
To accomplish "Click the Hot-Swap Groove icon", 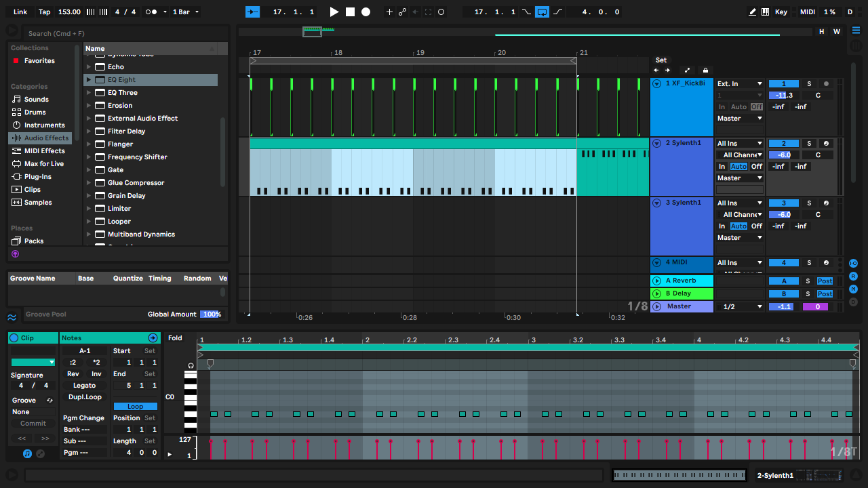I will pyautogui.click(x=50, y=400).
